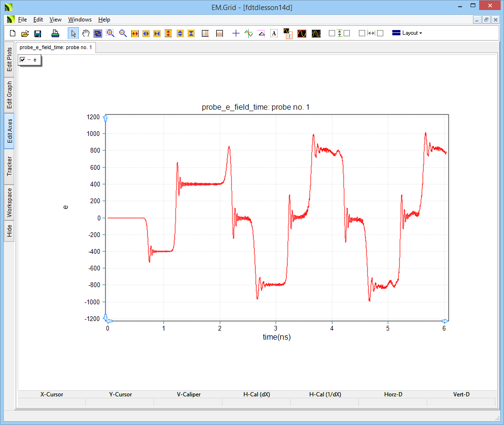Expand the Layout dropdown
Screen dimensions: 504x425
407,33
